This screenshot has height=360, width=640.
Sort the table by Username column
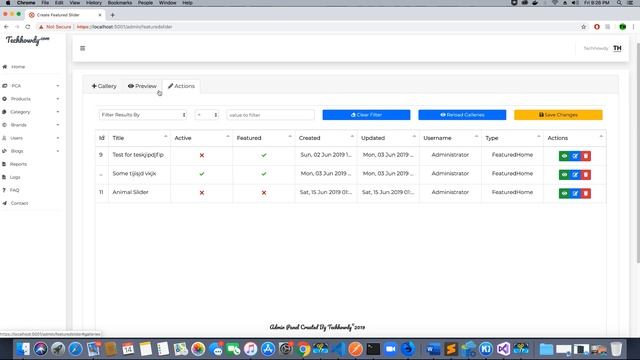coord(450,138)
